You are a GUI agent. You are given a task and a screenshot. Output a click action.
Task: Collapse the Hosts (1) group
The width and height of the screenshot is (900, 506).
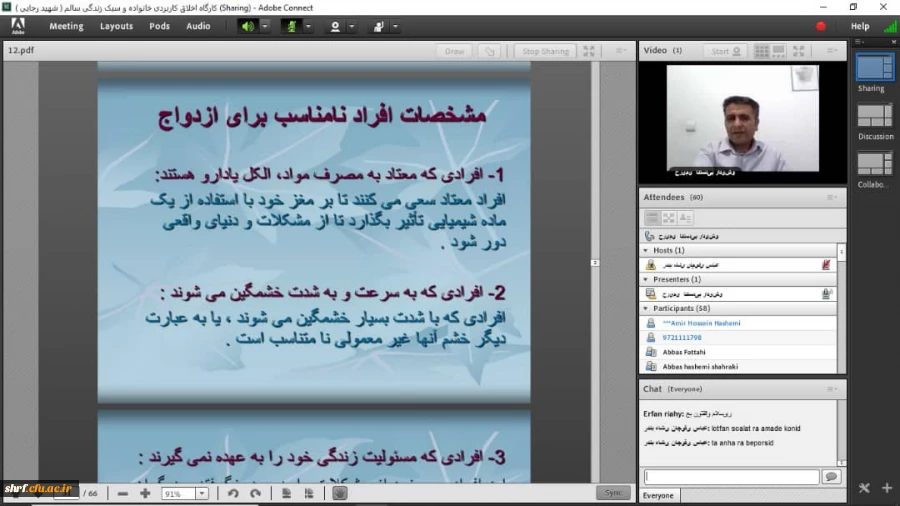(646, 251)
